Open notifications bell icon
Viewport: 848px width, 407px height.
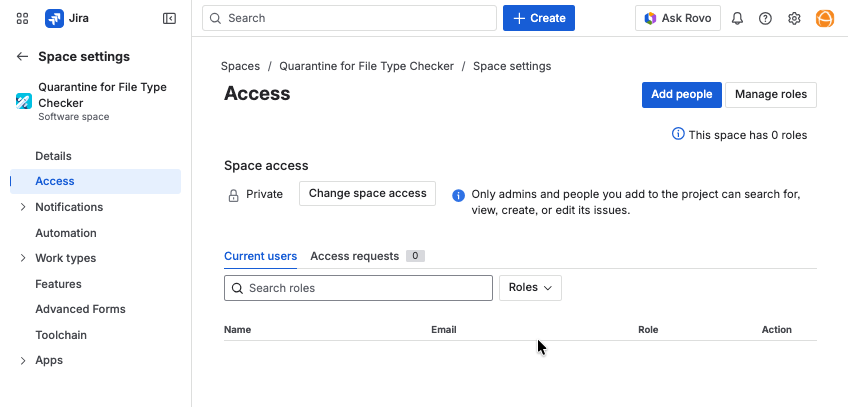[x=737, y=18]
